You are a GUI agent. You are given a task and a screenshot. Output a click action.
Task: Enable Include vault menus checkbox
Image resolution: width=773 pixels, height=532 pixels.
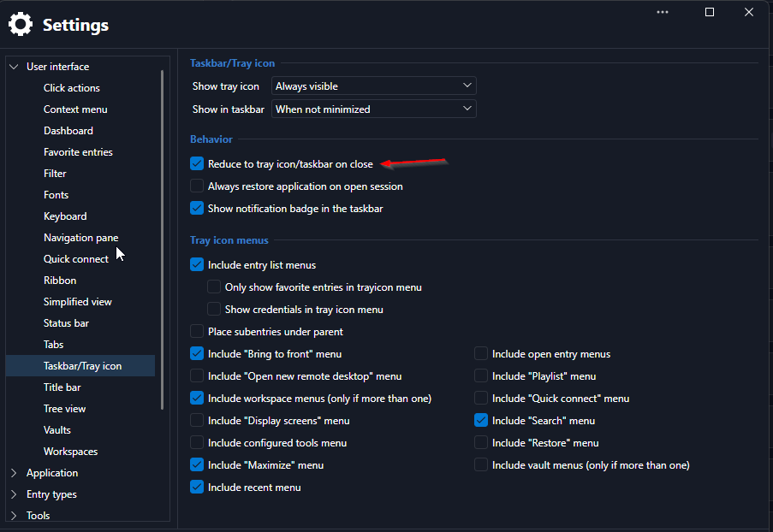(x=480, y=464)
